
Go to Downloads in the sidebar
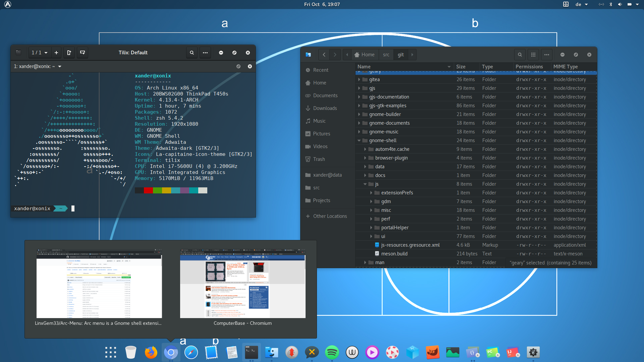(x=325, y=108)
